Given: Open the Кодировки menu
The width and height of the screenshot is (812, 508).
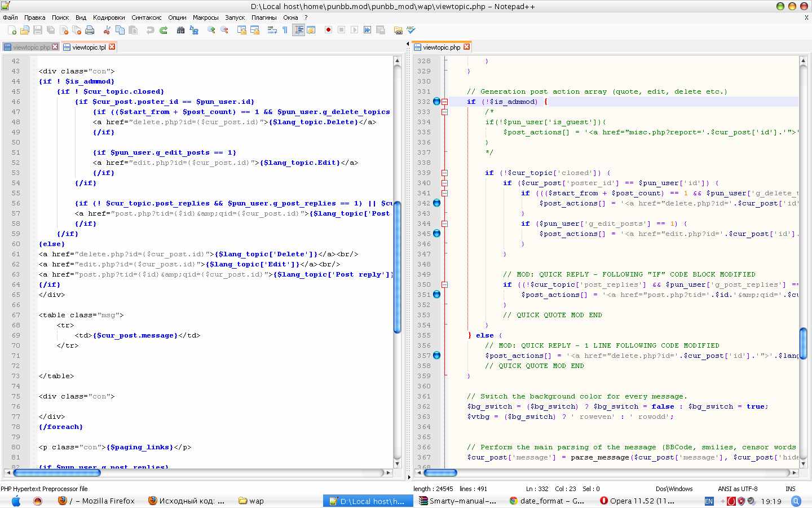Looking at the screenshot, I should [x=109, y=17].
